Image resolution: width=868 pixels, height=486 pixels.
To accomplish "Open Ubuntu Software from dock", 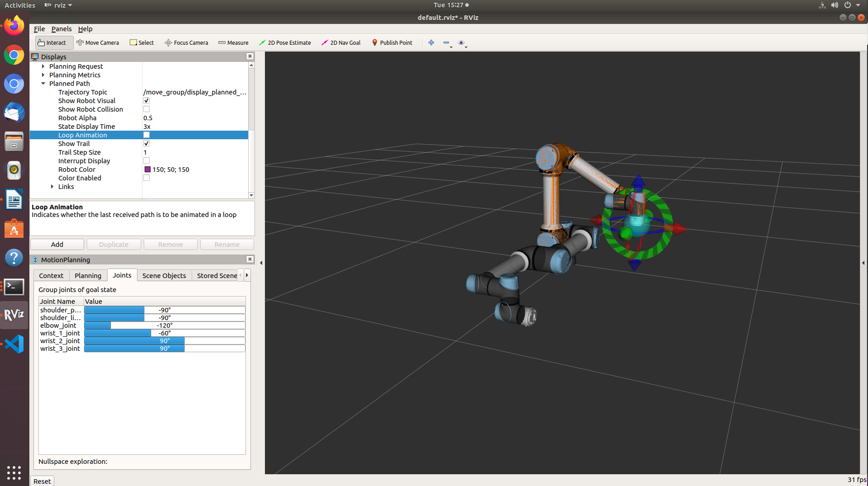I will pyautogui.click(x=14, y=229).
